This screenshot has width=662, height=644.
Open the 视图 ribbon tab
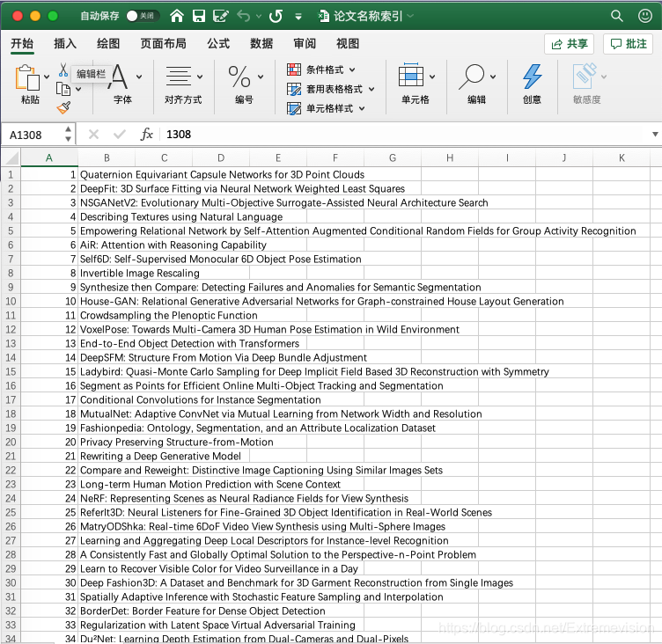point(348,43)
